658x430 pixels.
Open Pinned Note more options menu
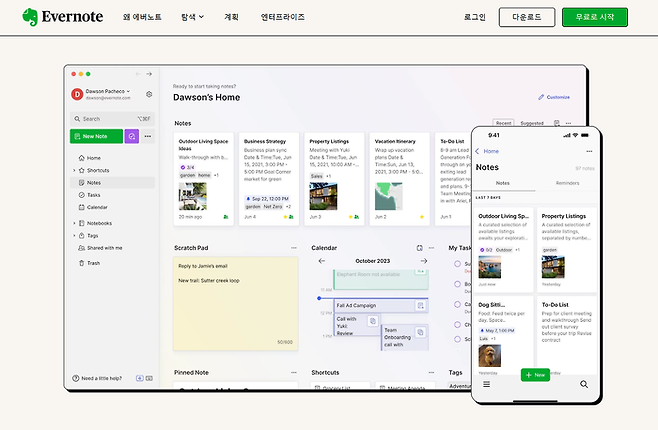click(x=294, y=373)
